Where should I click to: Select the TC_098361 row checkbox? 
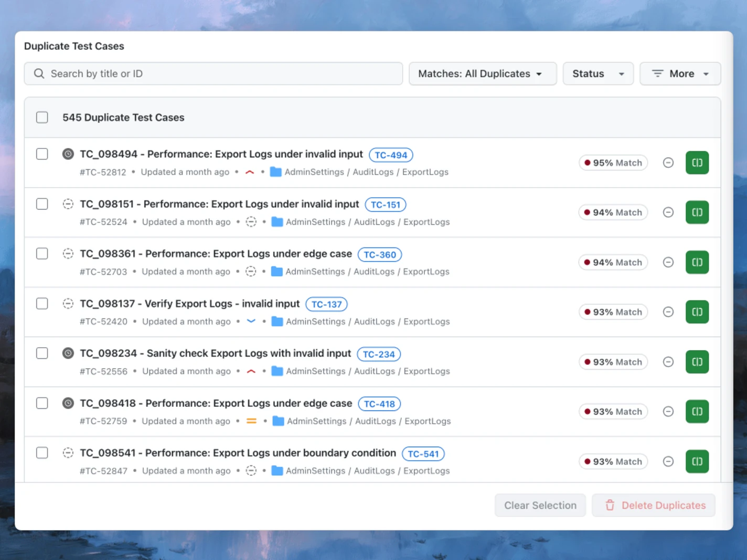click(x=42, y=254)
